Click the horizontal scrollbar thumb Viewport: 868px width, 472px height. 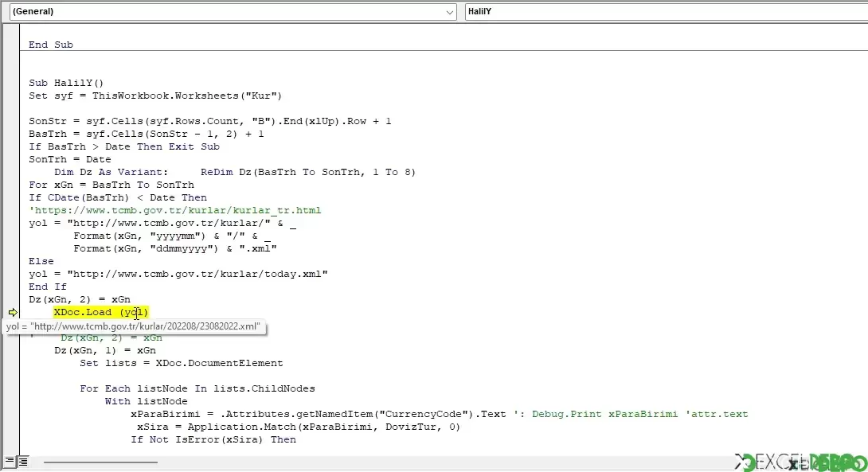tap(101, 462)
